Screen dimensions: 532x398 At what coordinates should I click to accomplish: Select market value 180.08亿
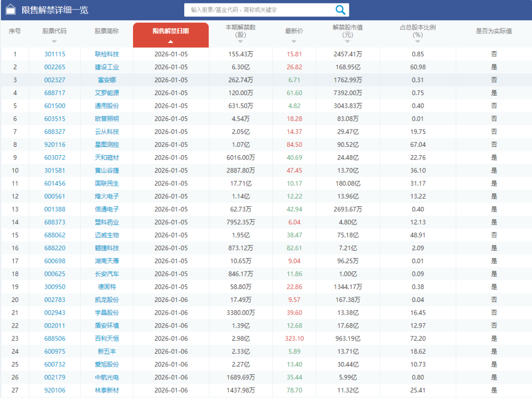coord(348,183)
